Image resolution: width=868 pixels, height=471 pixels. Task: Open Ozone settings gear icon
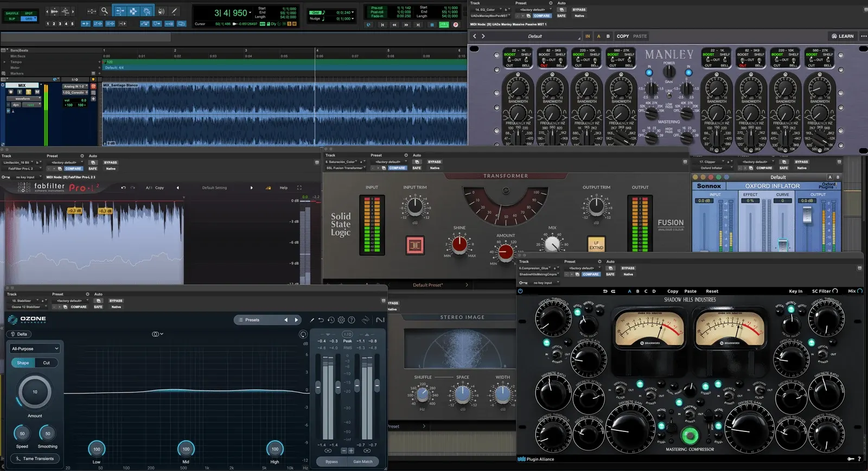(341, 320)
